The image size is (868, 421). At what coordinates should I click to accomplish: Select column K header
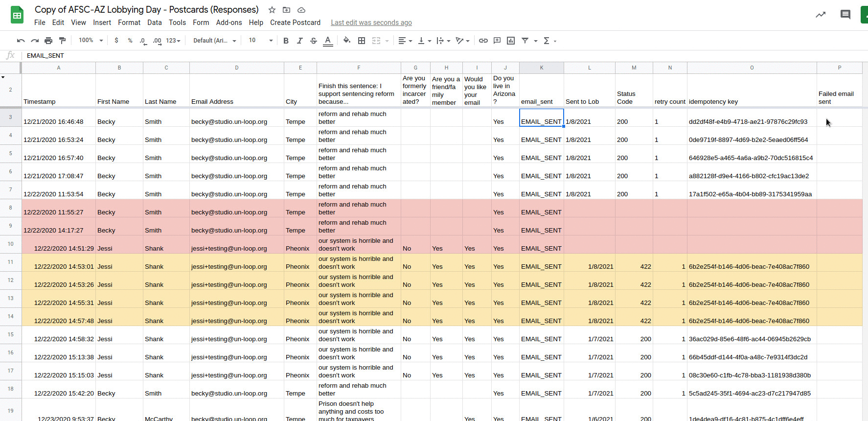[x=542, y=68]
